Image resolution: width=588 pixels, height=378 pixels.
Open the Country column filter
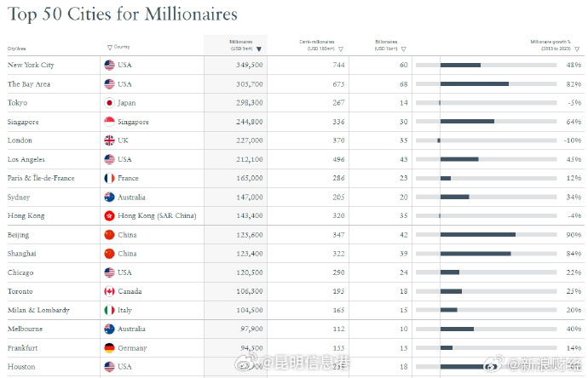coord(109,47)
